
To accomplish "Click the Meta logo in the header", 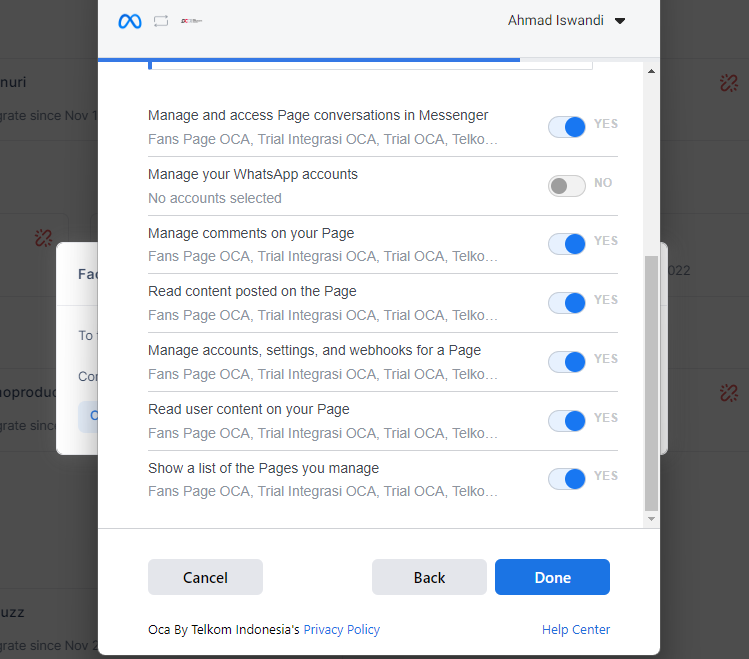I will tap(130, 21).
